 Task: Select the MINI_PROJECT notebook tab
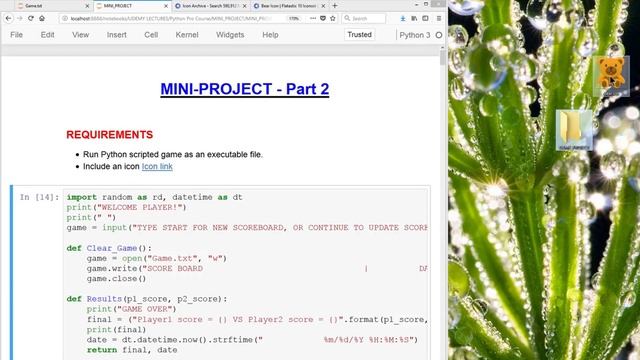[131, 6]
